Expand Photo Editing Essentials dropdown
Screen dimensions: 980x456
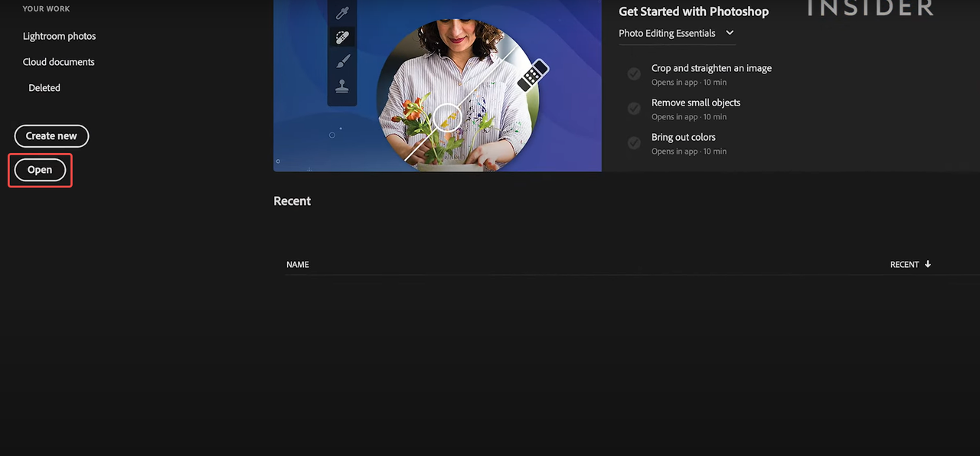[676, 33]
